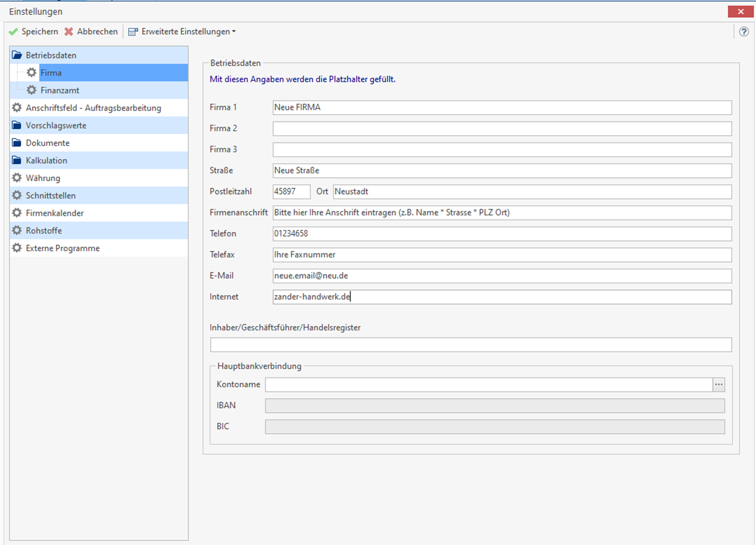Click the gear icon next to Finanzamt
The width and height of the screenshot is (756, 545).
tap(31, 90)
